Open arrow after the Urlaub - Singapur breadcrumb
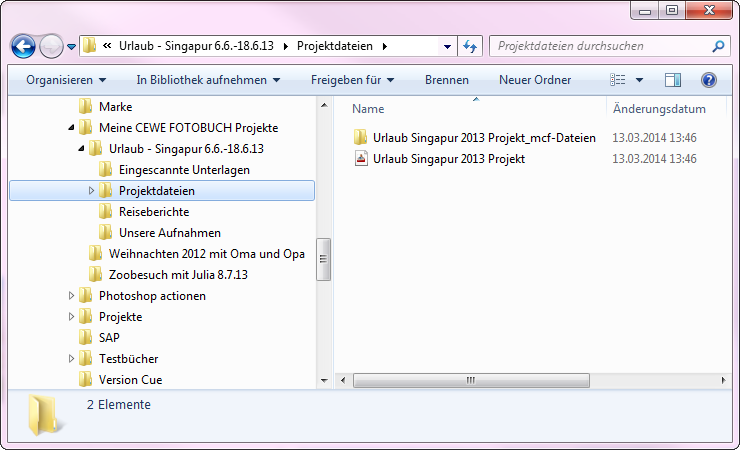Viewport: 740px width, 450px height. tap(286, 46)
